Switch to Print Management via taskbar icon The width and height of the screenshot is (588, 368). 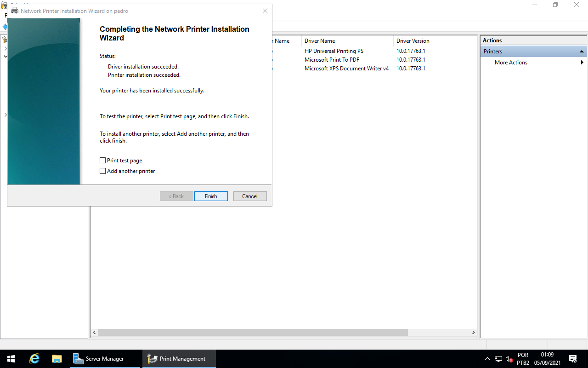(179, 358)
